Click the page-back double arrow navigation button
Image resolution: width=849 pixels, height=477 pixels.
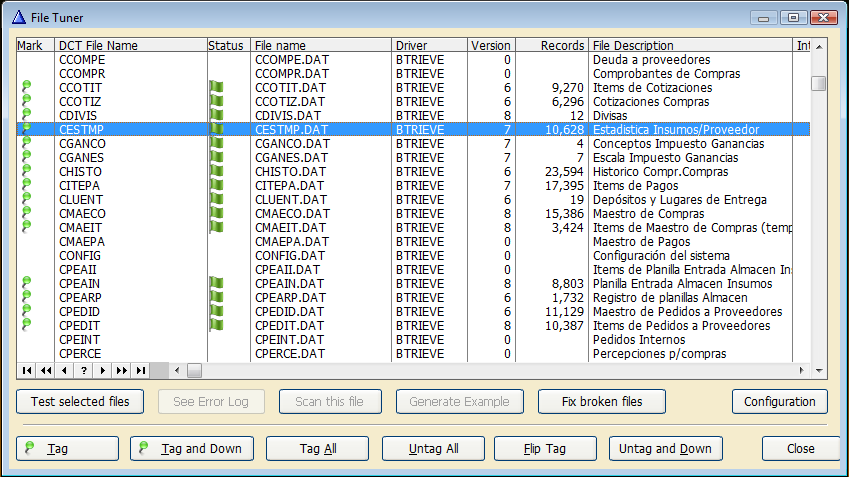point(45,370)
